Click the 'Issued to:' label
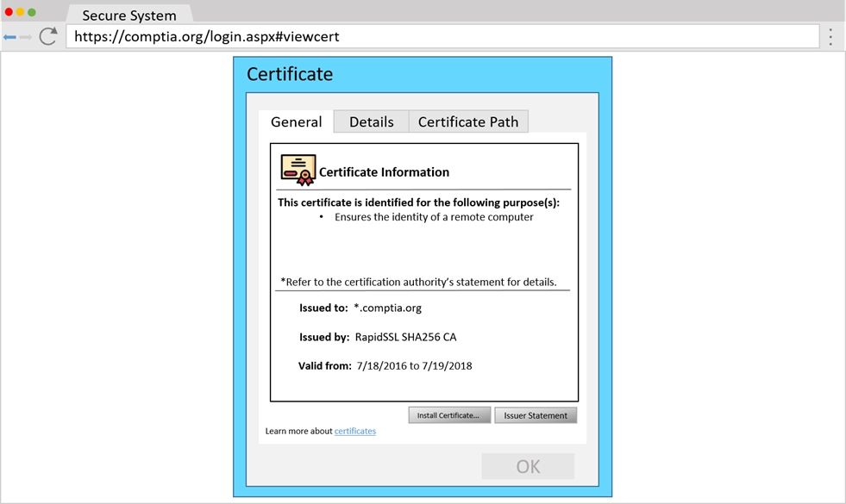 coord(323,308)
